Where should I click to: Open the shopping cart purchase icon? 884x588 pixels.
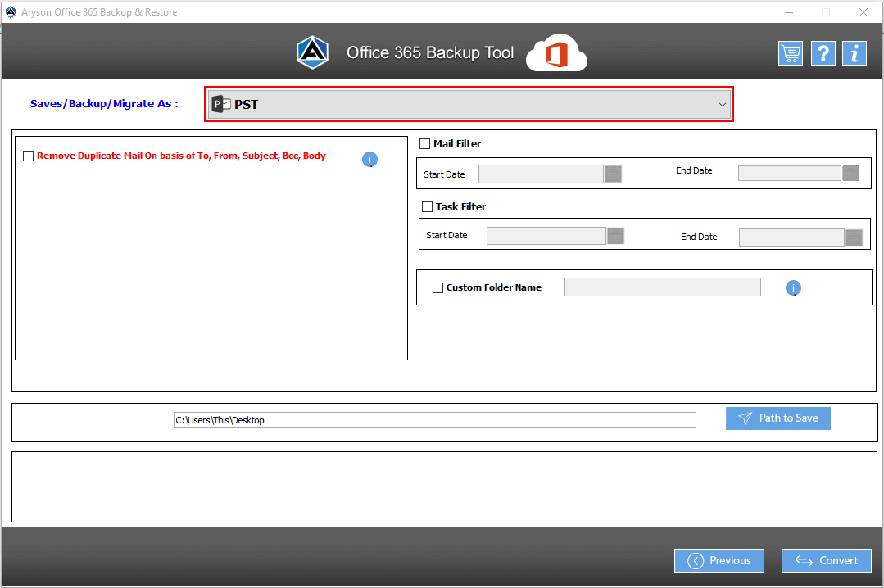(x=791, y=53)
